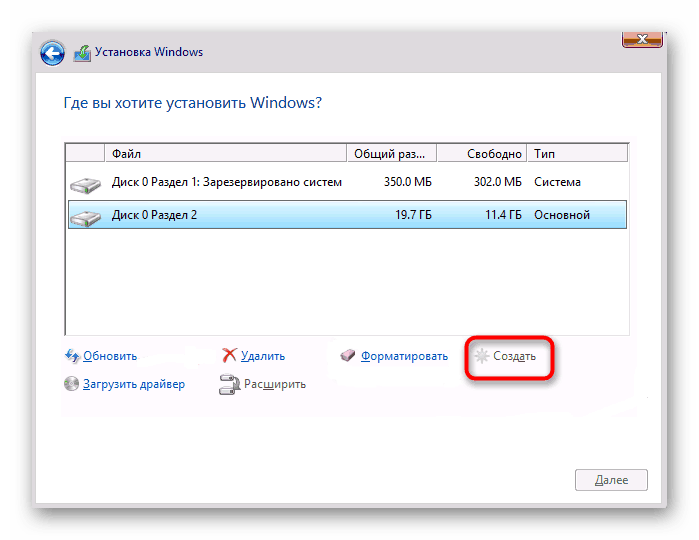
Task: Click the refresh arrows icon next to Обновить
Action: click(72, 356)
